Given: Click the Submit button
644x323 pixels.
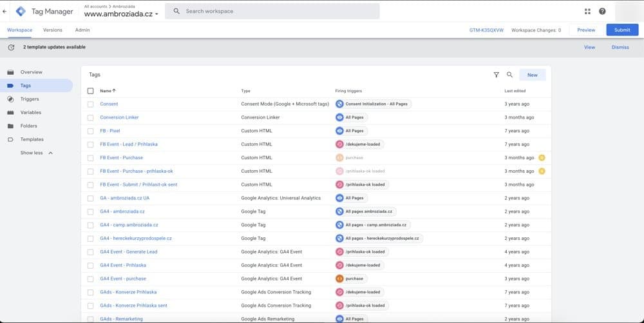Looking at the screenshot, I should click(x=622, y=30).
